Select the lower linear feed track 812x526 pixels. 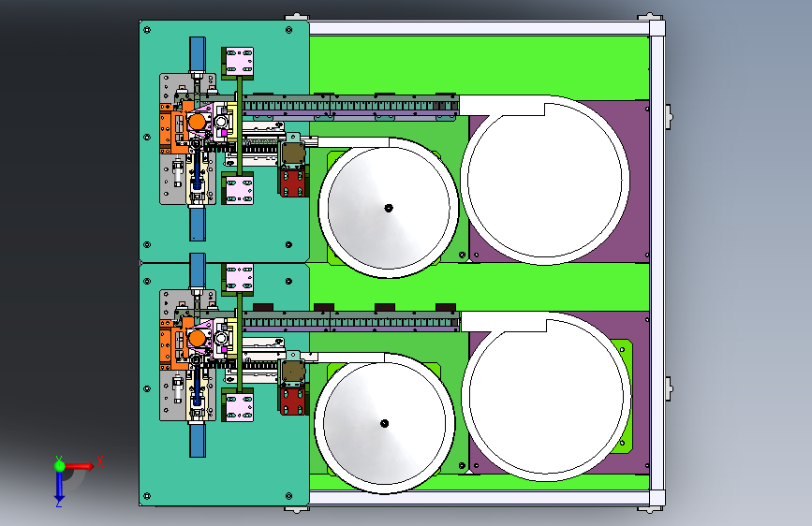350,323
